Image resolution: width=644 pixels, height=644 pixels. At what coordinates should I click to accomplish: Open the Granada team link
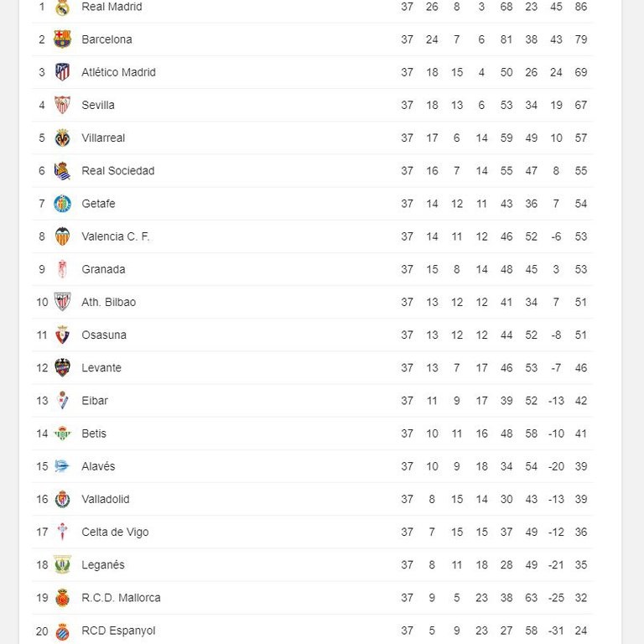[103, 269]
